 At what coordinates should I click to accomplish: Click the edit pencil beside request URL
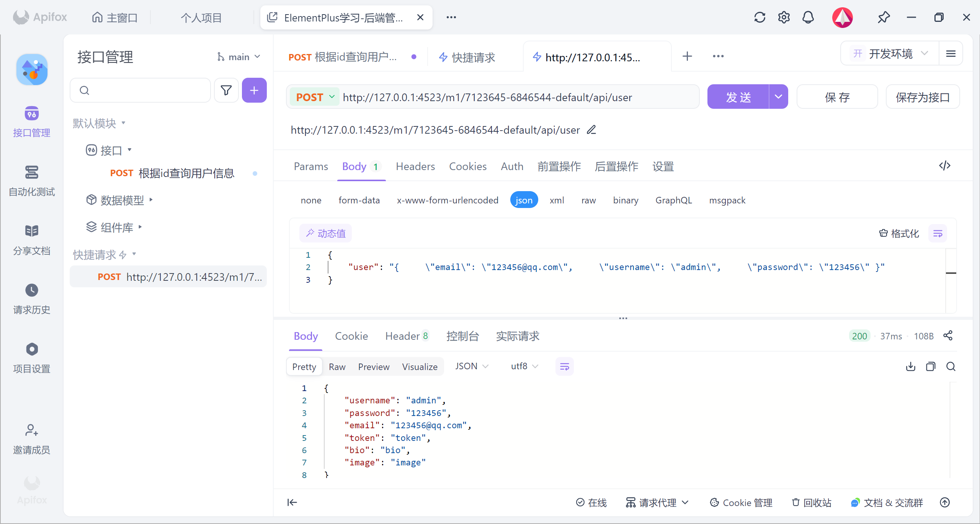click(591, 130)
